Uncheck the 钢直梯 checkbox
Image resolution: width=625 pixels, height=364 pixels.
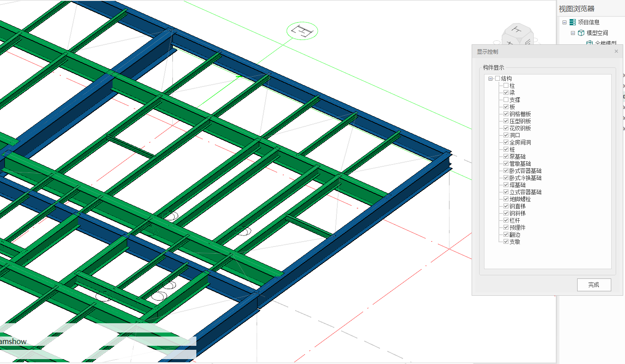pyautogui.click(x=506, y=206)
